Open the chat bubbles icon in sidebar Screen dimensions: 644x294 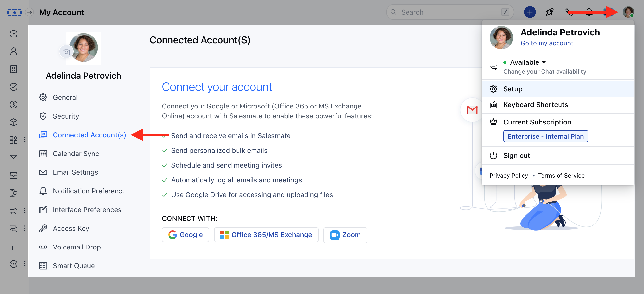14,228
